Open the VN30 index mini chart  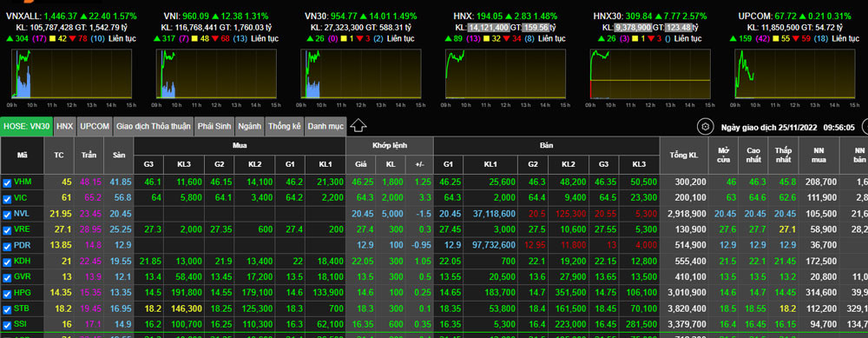(x=361, y=74)
